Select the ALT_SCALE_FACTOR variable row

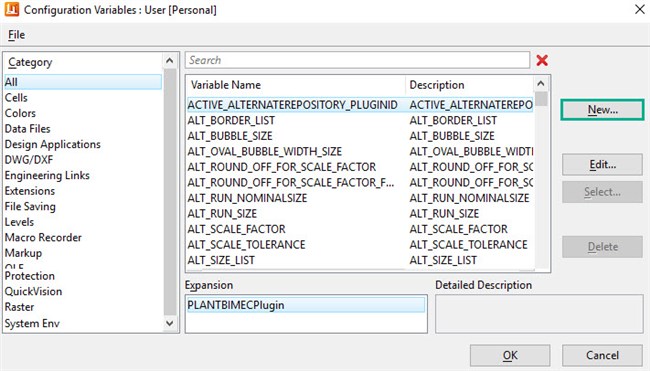(x=360, y=229)
